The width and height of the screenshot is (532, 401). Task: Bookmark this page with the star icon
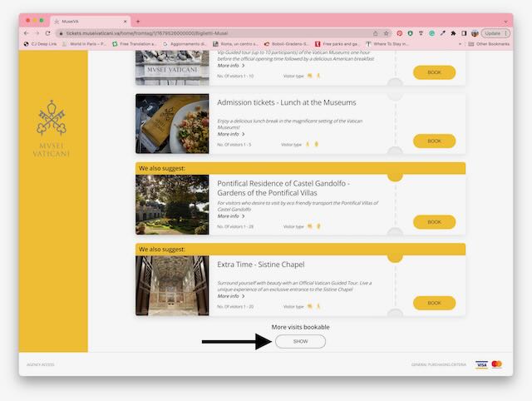coord(386,33)
